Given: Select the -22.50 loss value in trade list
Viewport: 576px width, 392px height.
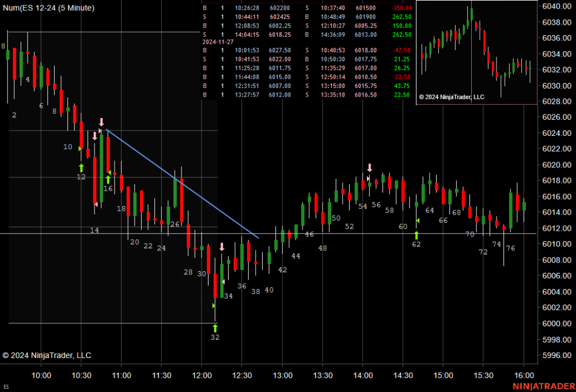Looking at the screenshot, I should (x=401, y=77).
